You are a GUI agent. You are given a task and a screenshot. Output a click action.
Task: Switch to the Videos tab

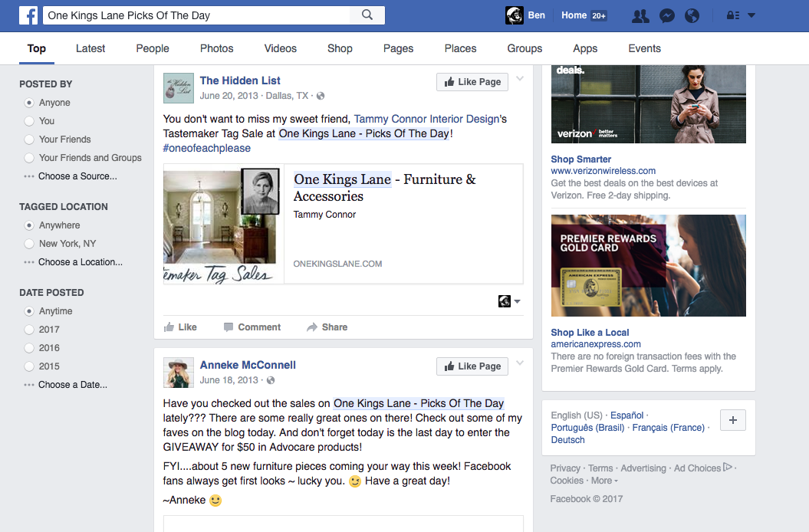280,48
